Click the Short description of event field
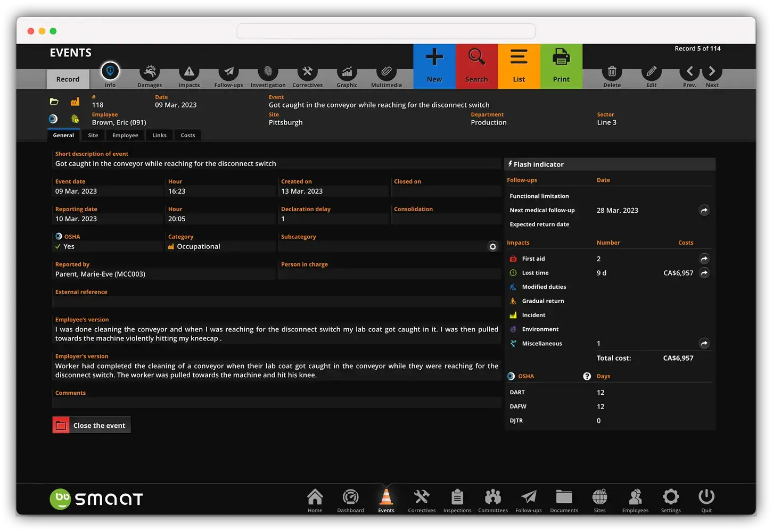The image size is (773, 532). [x=277, y=163]
